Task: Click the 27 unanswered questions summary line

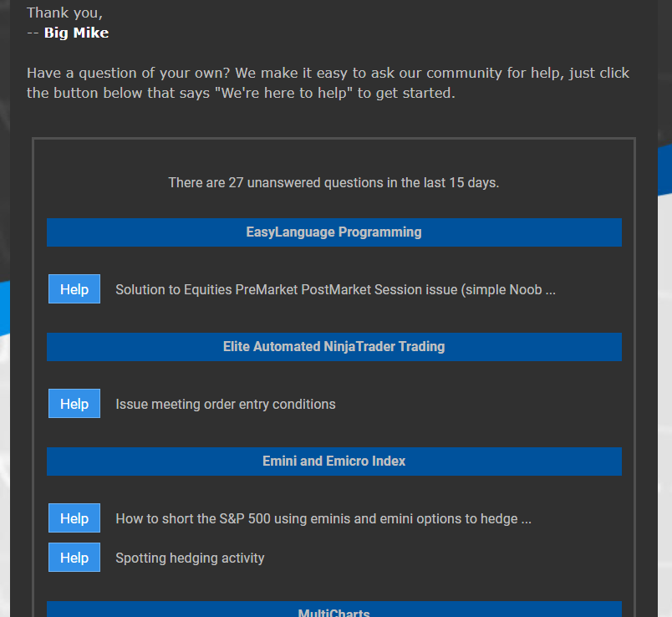Action: click(x=333, y=182)
